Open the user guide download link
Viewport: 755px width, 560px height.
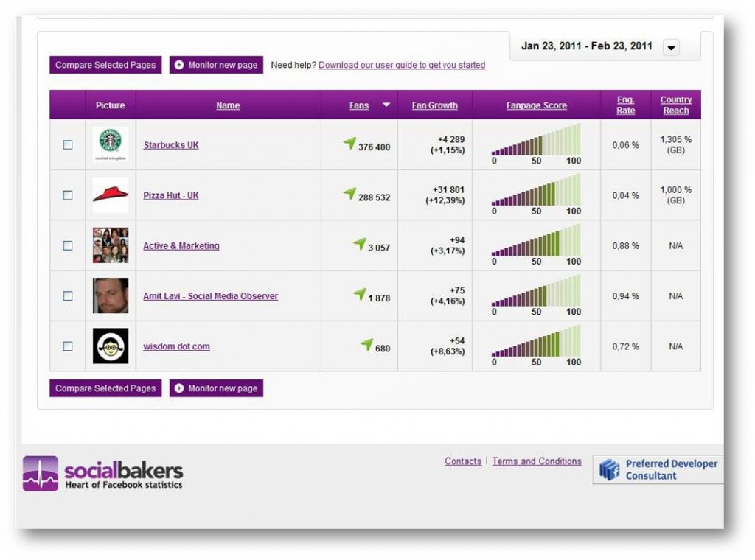click(x=402, y=65)
